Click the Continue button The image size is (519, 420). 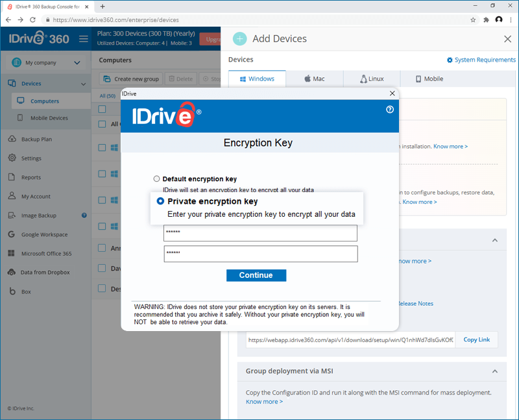pyautogui.click(x=256, y=275)
